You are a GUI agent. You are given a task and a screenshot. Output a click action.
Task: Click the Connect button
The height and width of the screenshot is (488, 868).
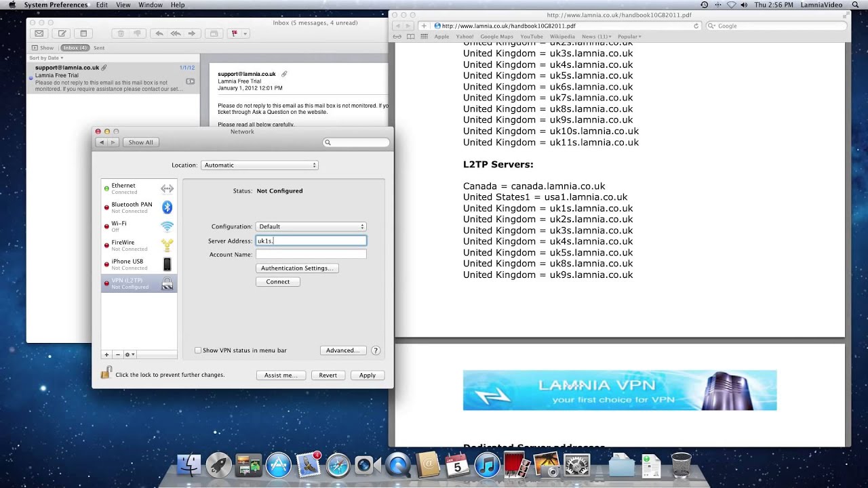click(278, 282)
